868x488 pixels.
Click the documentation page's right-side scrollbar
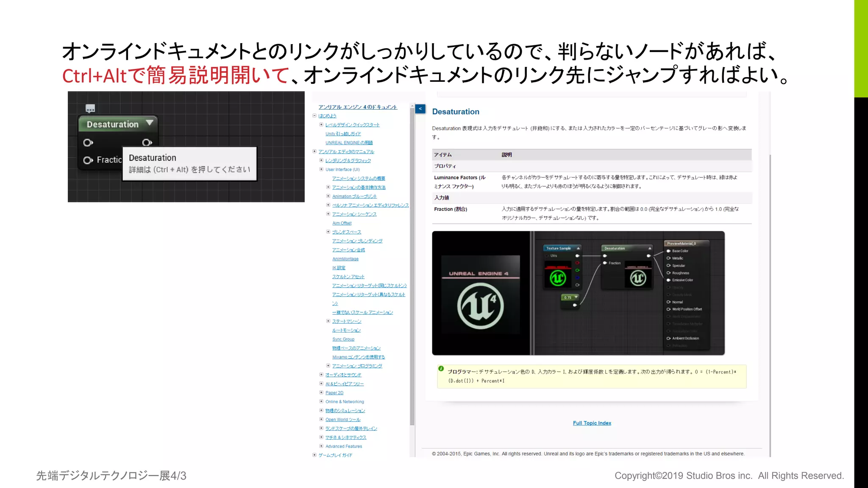click(x=770, y=305)
